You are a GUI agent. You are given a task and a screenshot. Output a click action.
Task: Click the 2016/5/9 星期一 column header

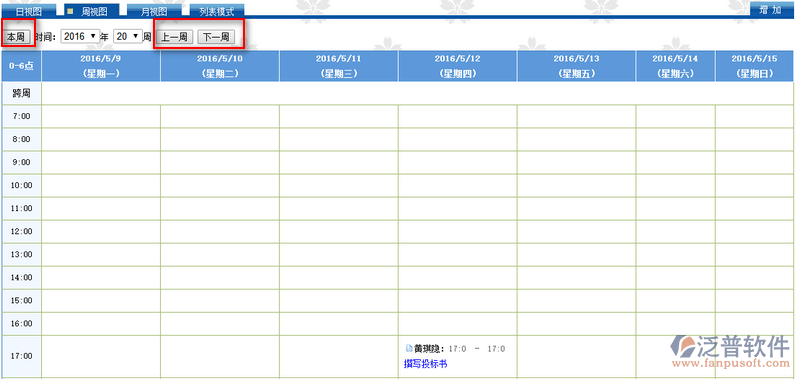click(101, 66)
